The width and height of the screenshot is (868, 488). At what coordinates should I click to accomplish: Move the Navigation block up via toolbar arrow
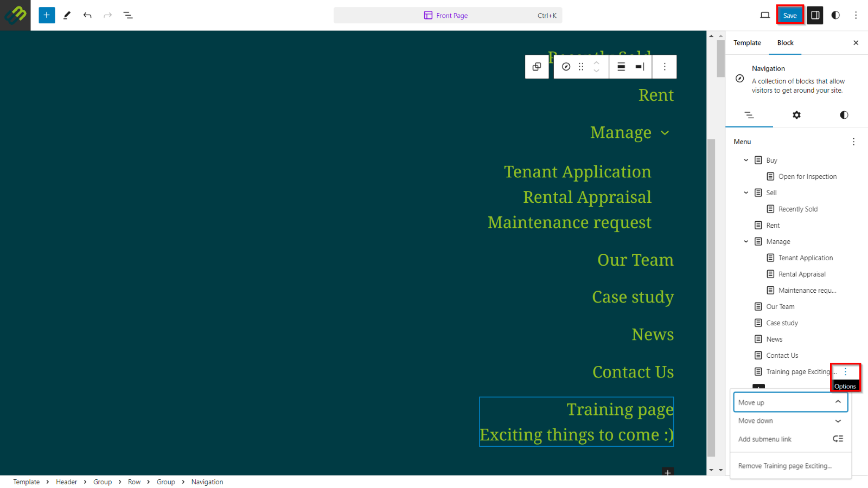click(x=596, y=62)
